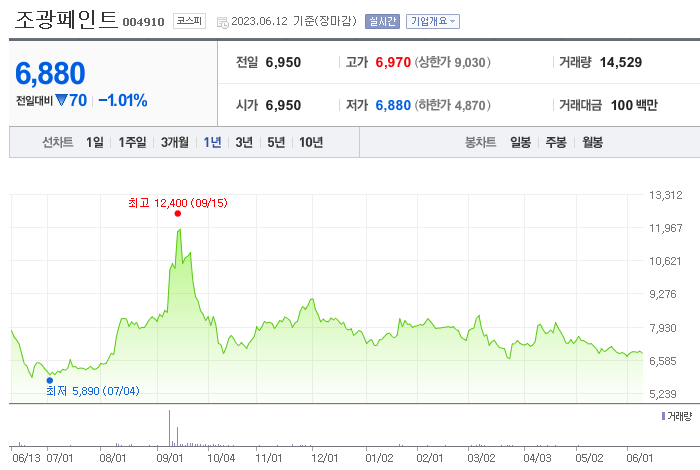Click the 01/02 x-axis date label
The image size is (700, 470).
coord(379,458)
